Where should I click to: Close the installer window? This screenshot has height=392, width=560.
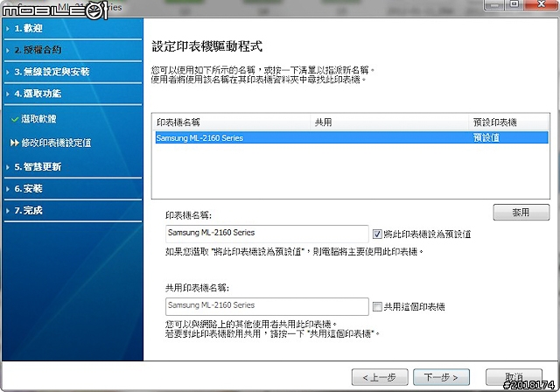542,5
